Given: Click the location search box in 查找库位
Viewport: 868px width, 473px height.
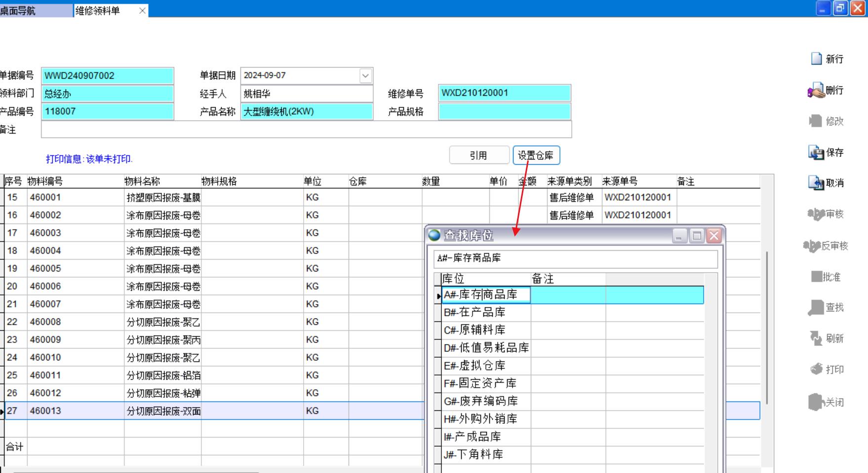Looking at the screenshot, I should click(x=575, y=258).
